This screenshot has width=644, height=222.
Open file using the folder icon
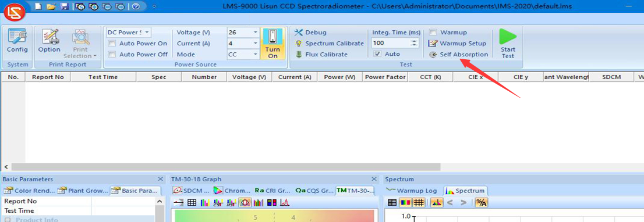point(51,6)
